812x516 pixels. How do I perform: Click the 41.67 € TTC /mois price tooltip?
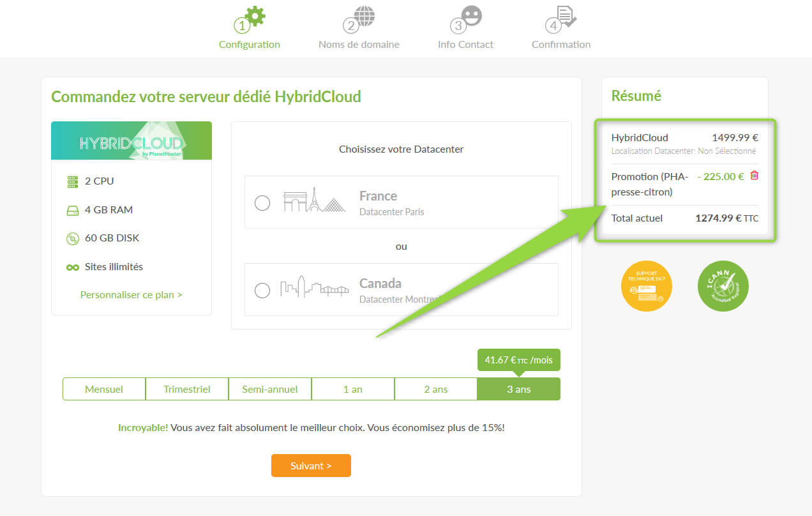519,360
